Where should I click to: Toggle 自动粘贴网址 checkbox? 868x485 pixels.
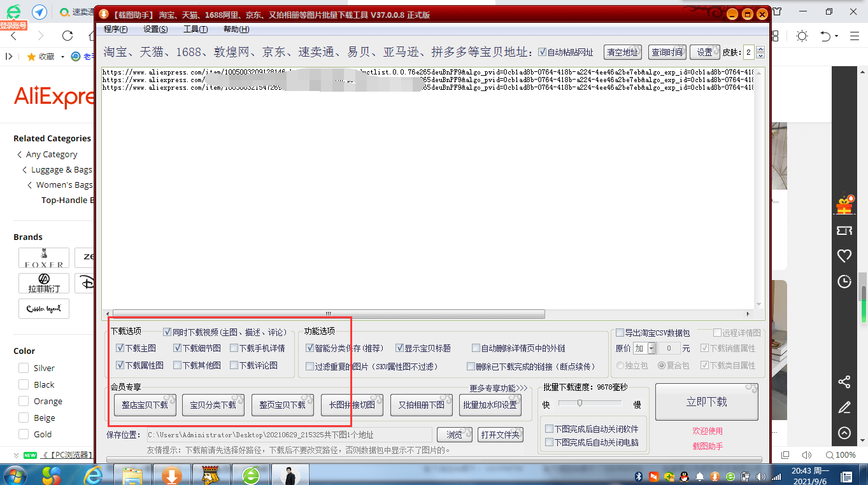(x=542, y=52)
